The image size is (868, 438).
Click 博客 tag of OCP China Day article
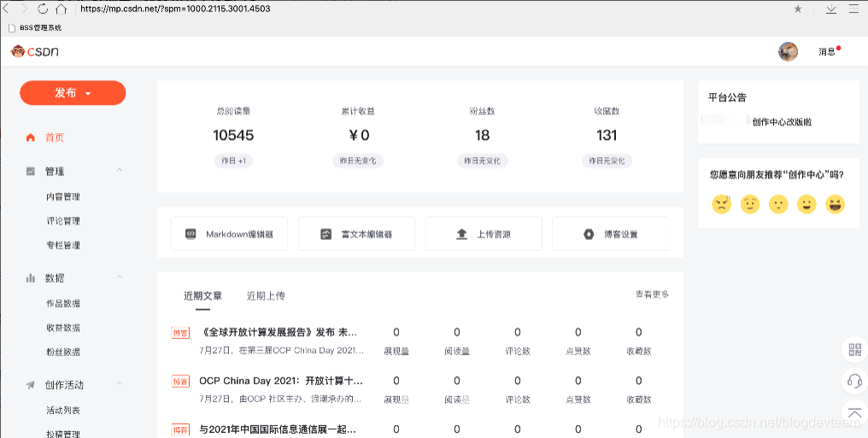tap(180, 382)
